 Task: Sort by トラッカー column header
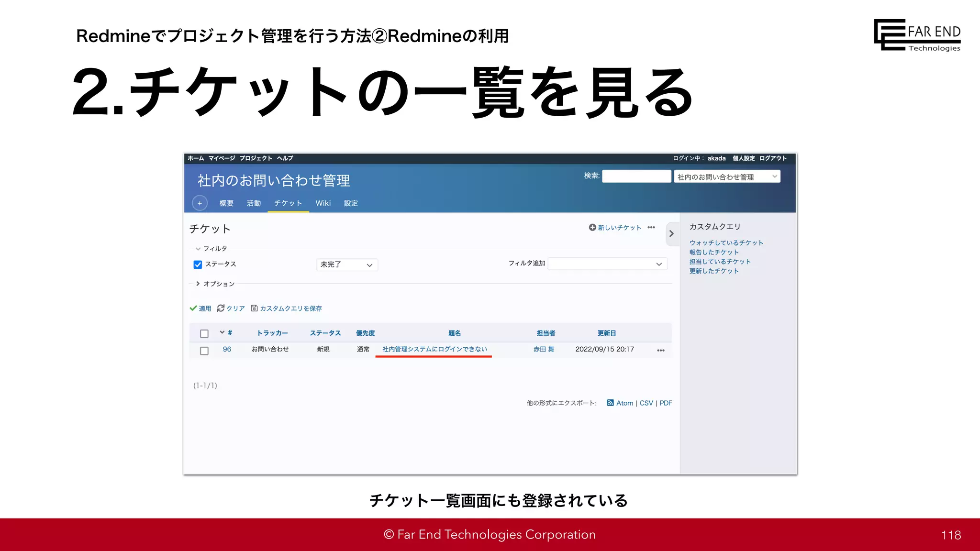(272, 333)
